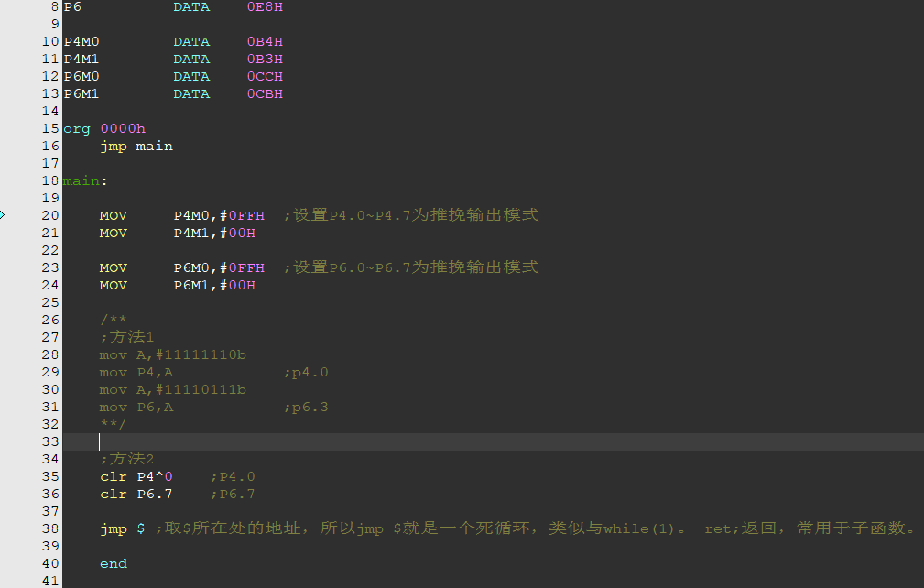The image size is (924, 588).
Task: Click the "end" directive on line 40
Action: coord(114,564)
